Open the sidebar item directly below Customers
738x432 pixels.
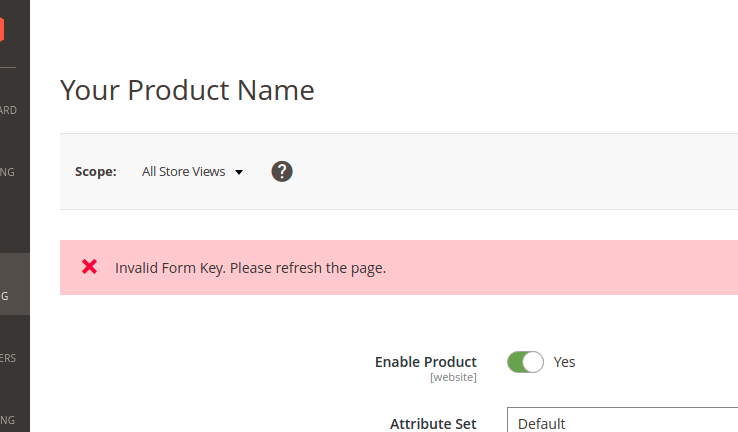[10, 418]
